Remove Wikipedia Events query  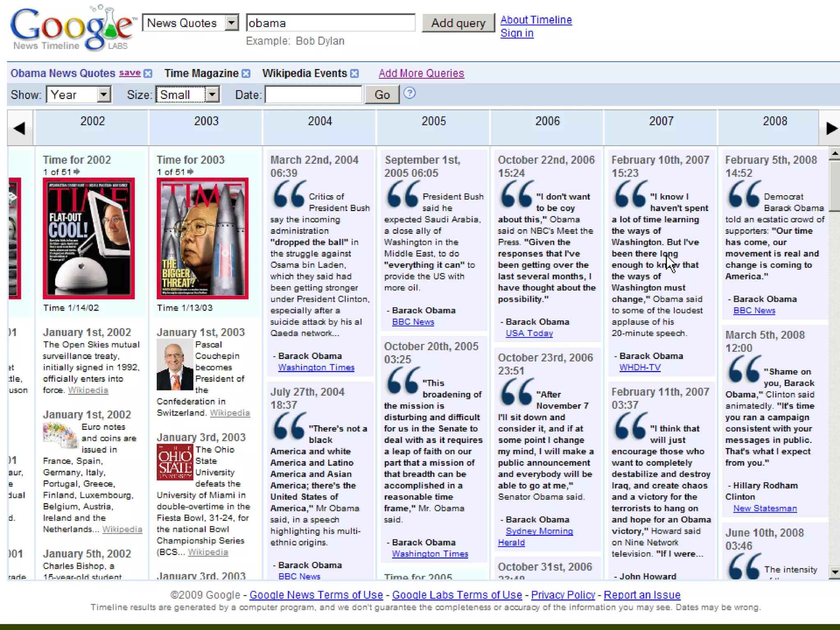pos(355,73)
